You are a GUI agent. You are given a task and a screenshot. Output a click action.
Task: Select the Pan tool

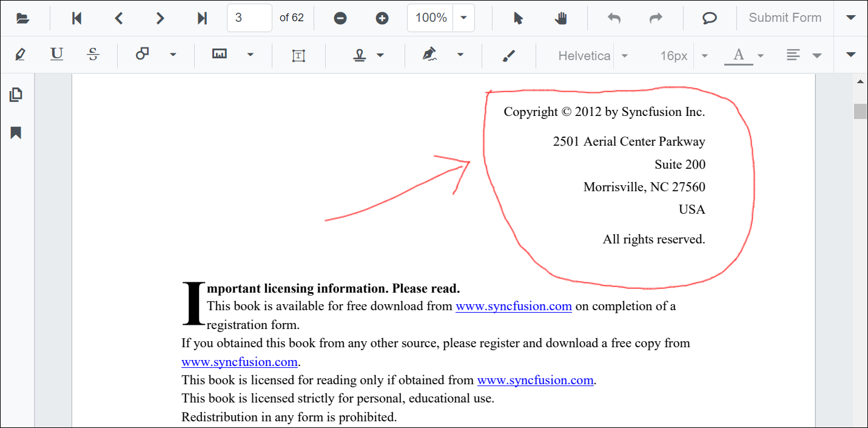coord(561,18)
